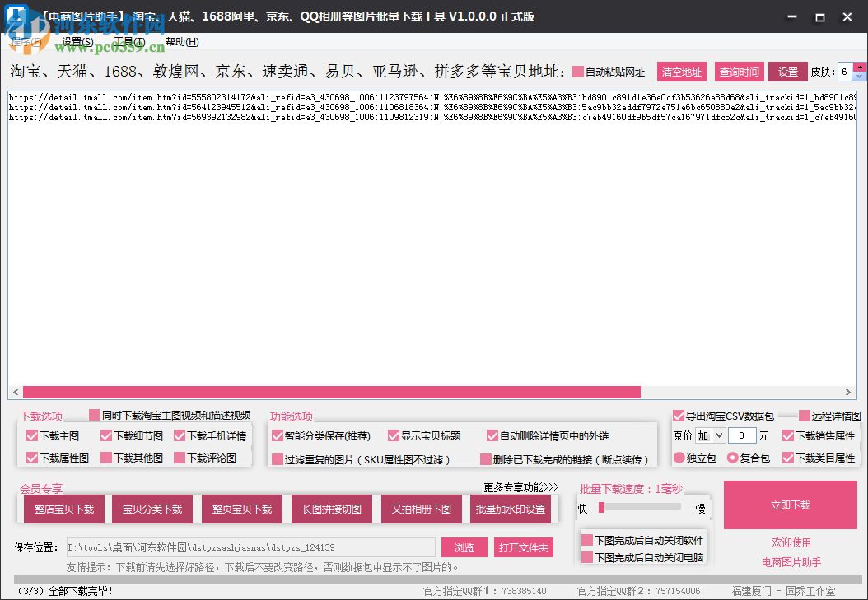Click 福建厦门 - 固乔工作室 text
868x600 pixels.
coord(783,591)
